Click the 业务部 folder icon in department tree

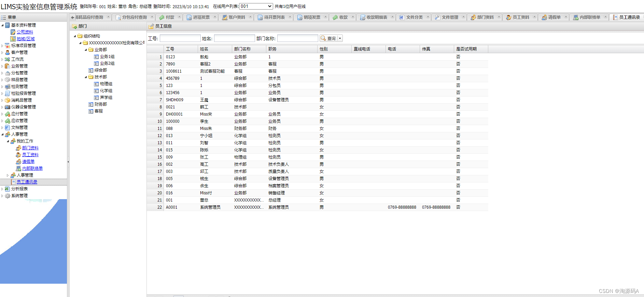point(91,50)
